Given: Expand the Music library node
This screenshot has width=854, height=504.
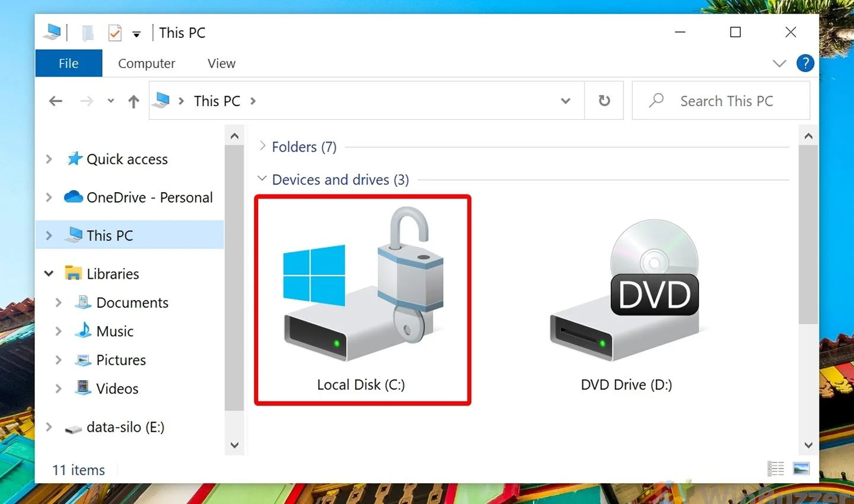Looking at the screenshot, I should [x=59, y=331].
